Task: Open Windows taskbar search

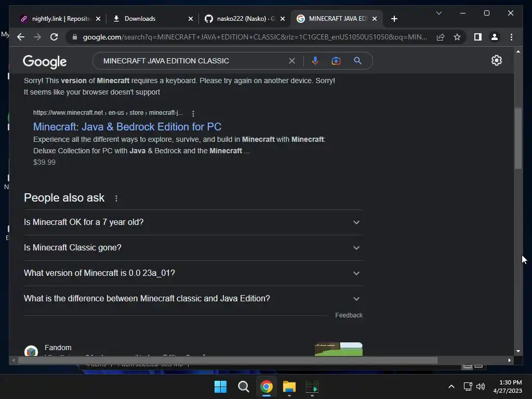Action: (243, 387)
